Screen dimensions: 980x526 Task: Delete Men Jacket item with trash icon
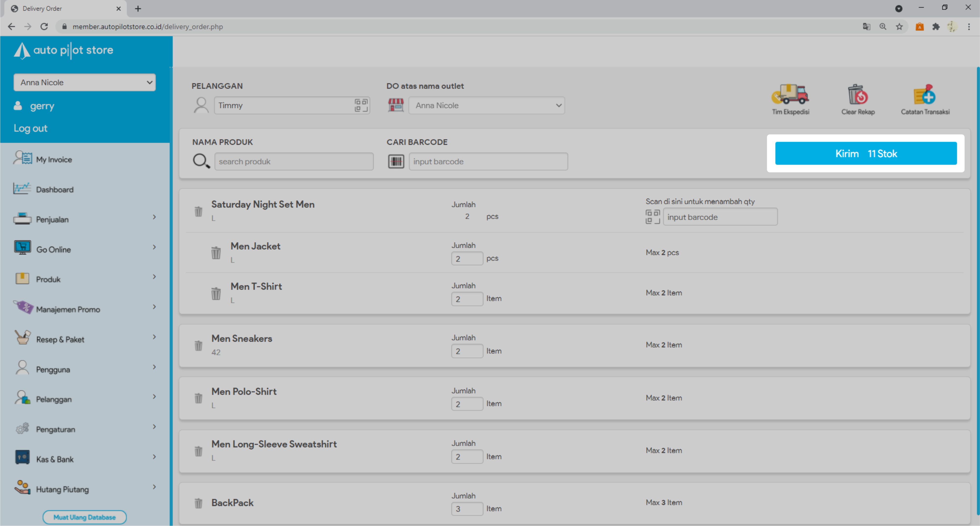[216, 252]
